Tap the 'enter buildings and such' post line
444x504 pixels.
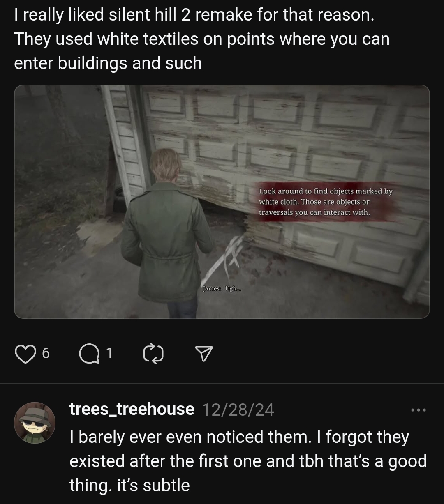pos(108,63)
